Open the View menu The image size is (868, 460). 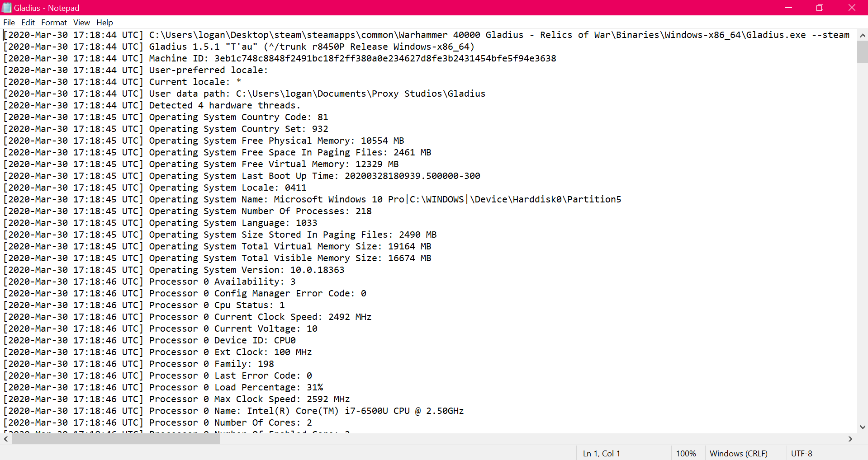(81, 23)
